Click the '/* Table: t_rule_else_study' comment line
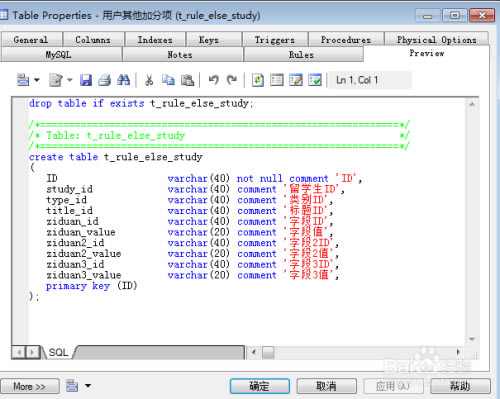 point(219,135)
